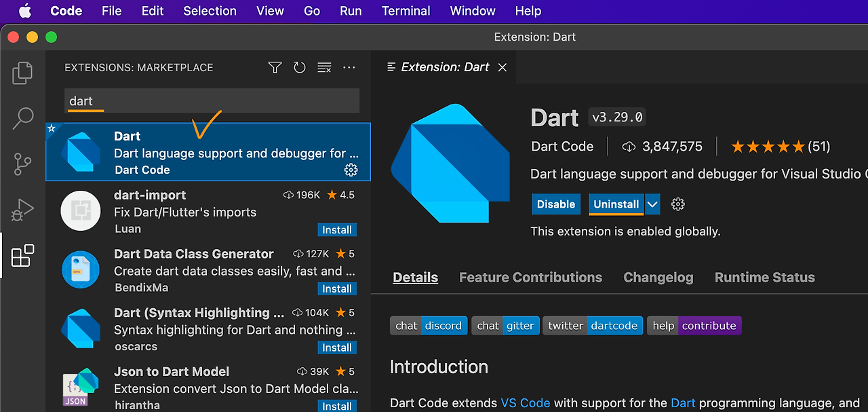Click the v3.29.0 version label
The height and width of the screenshot is (412, 868).
(x=617, y=117)
